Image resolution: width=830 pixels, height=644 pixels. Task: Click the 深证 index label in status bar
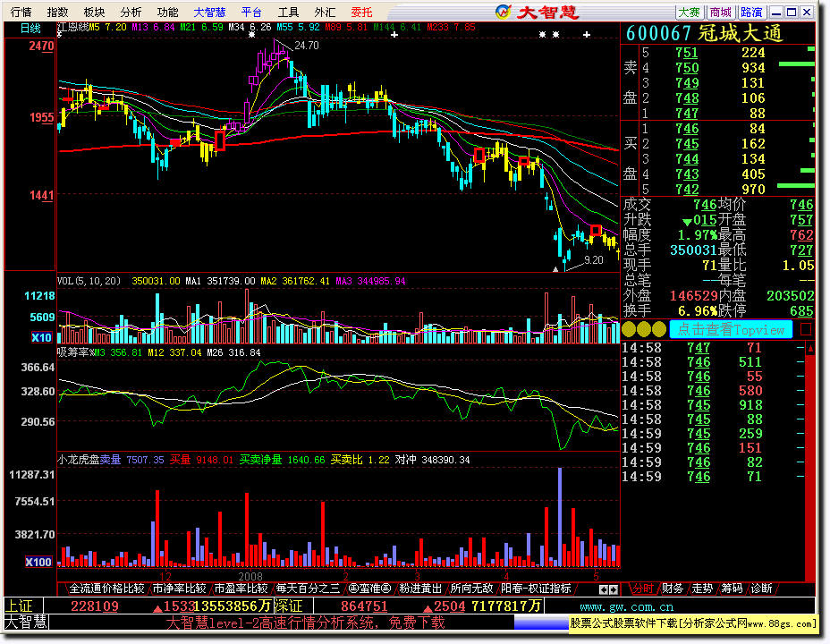coord(288,606)
